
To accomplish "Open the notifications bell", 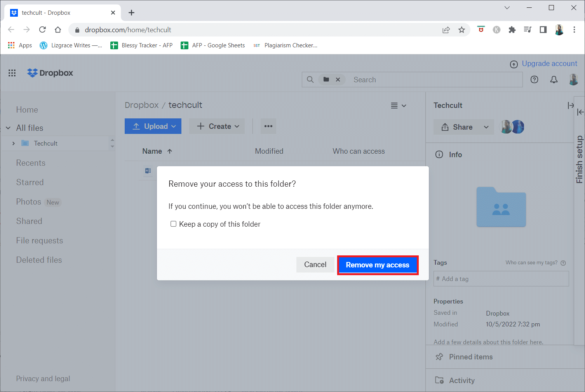I will click(554, 80).
